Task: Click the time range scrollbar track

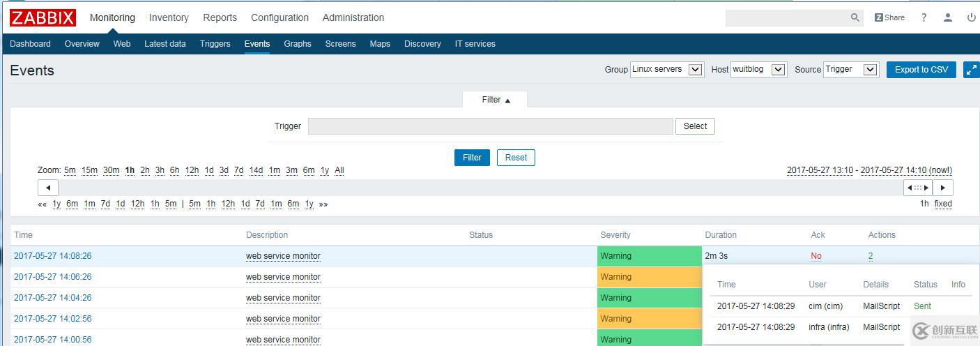Action: 480,188
